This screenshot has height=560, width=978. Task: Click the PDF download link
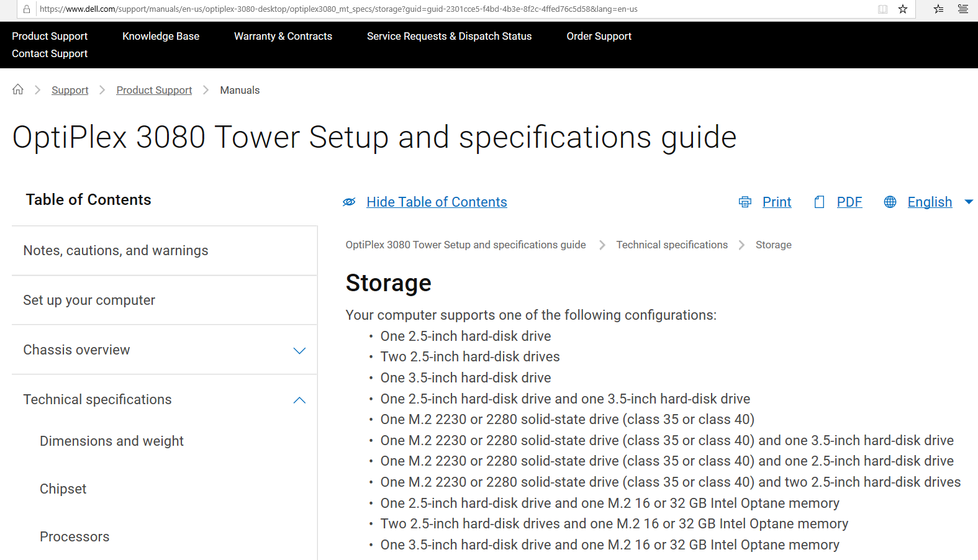[x=849, y=202]
